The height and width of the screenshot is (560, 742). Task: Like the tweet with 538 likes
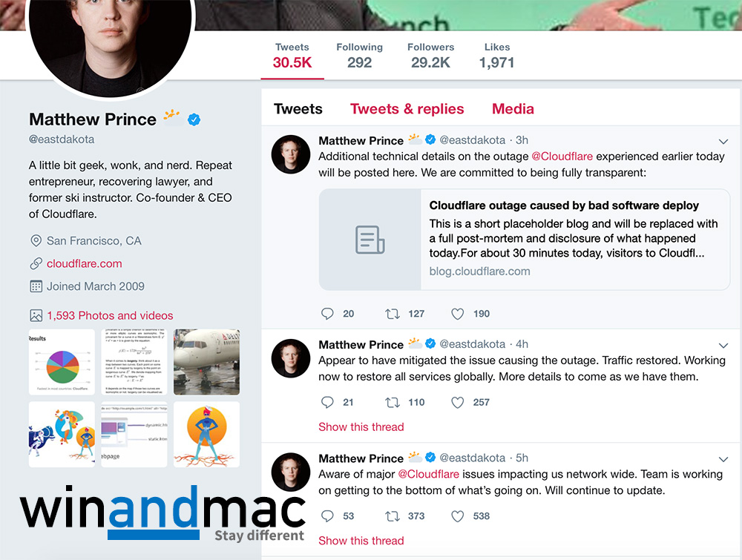(457, 516)
